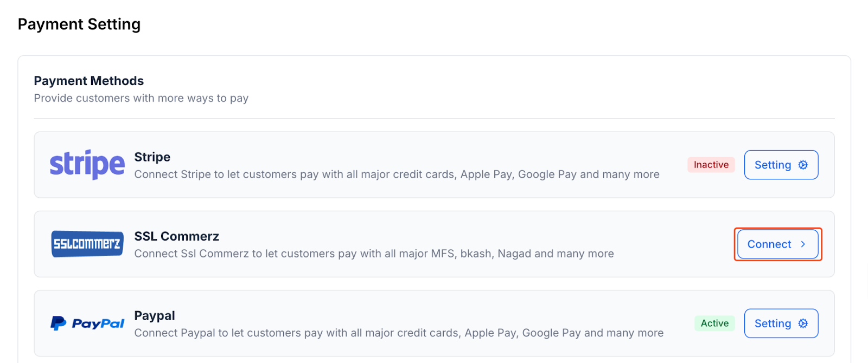Click the Payment Methods section heading
This screenshot has width=868, height=363.
[x=88, y=80]
